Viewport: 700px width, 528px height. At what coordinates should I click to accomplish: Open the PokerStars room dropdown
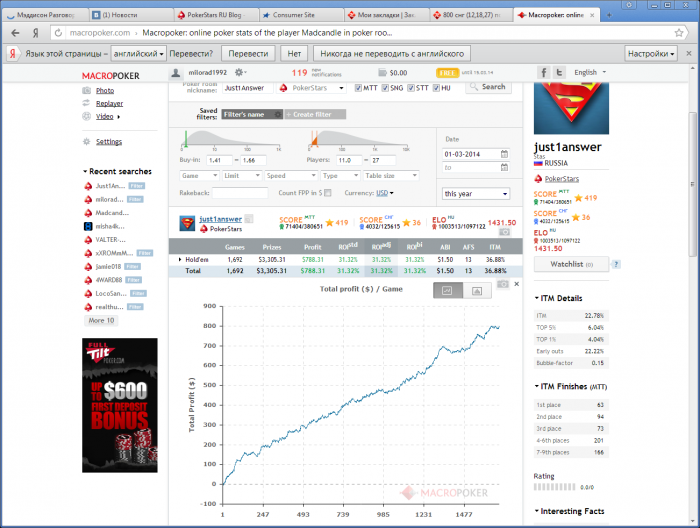pyautogui.click(x=312, y=88)
